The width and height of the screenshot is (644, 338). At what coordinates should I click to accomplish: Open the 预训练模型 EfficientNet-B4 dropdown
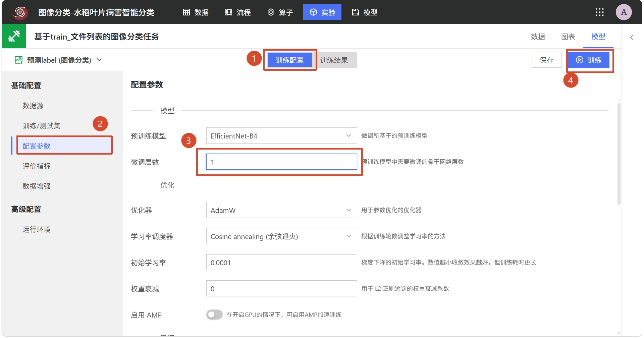tap(281, 136)
